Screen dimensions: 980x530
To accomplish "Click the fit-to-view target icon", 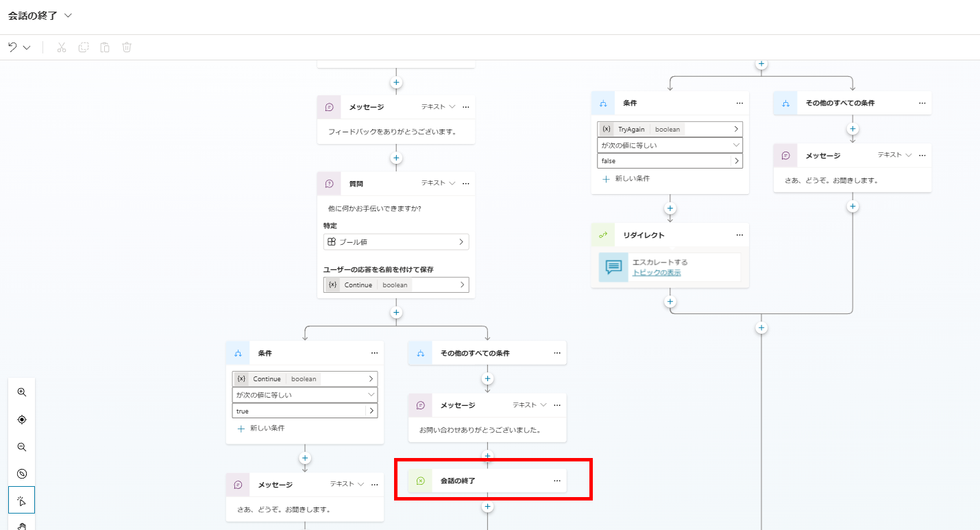I will pyautogui.click(x=21, y=420).
